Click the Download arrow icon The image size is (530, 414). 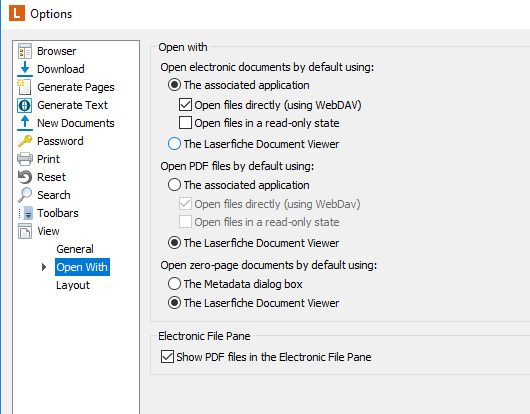click(x=25, y=69)
